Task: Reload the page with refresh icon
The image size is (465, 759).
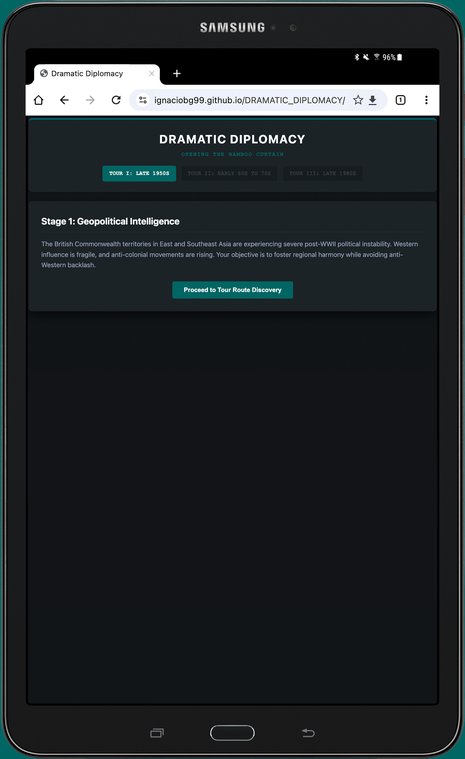Action: (116, 100)
